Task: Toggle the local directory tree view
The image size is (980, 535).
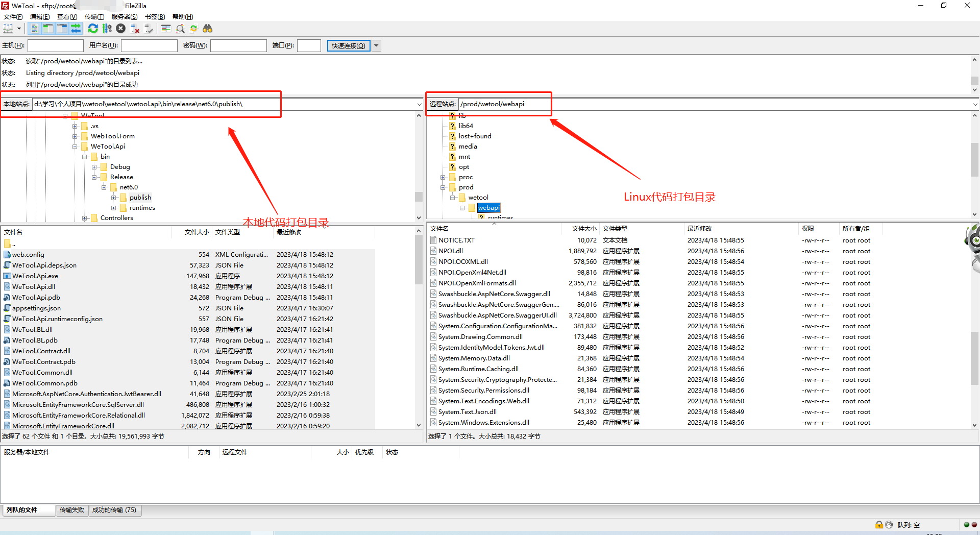Action: 48,29
